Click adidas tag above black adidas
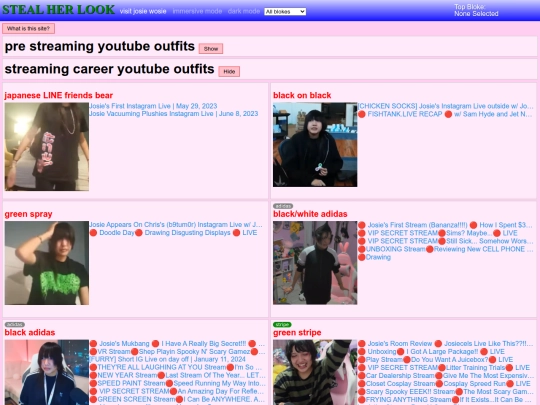540x405 pixels. coord(14,324)
